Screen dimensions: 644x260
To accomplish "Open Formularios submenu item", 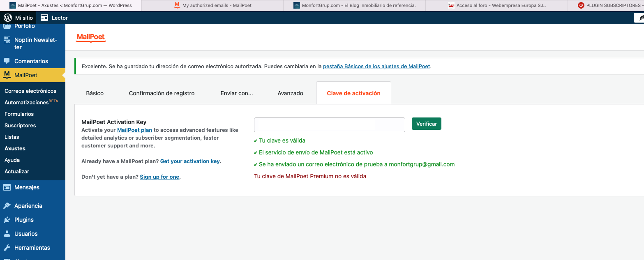I will (x=19, y=114).
